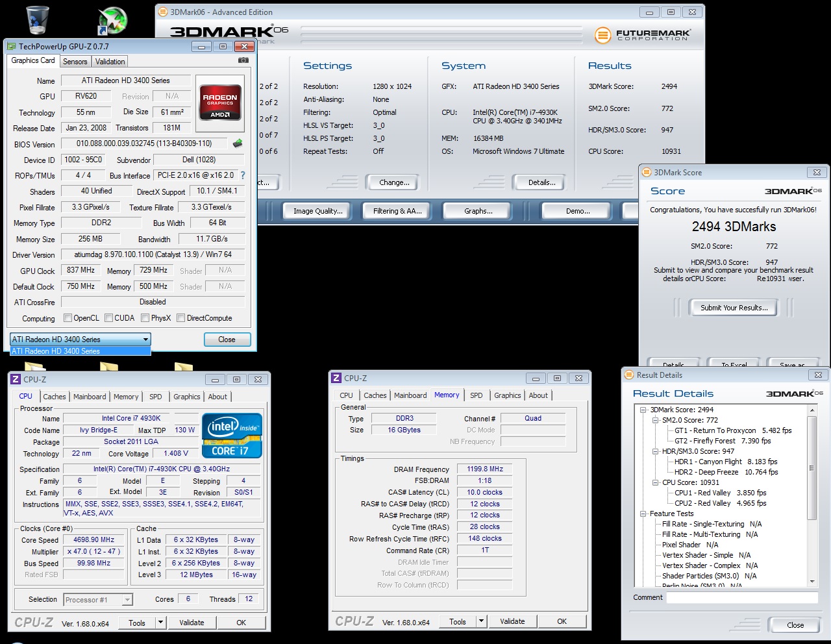
Task: Click the Comment input field in Result Details
Action: [742, 597]
